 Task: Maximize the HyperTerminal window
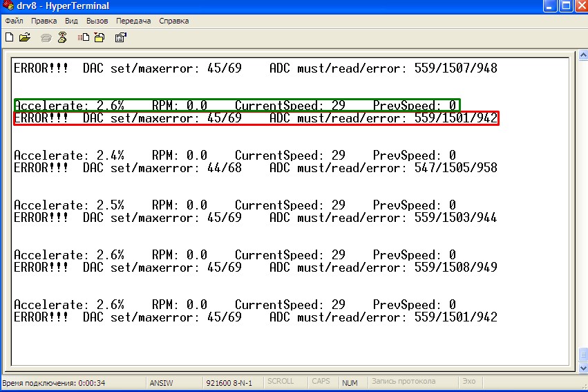point(565,6)
